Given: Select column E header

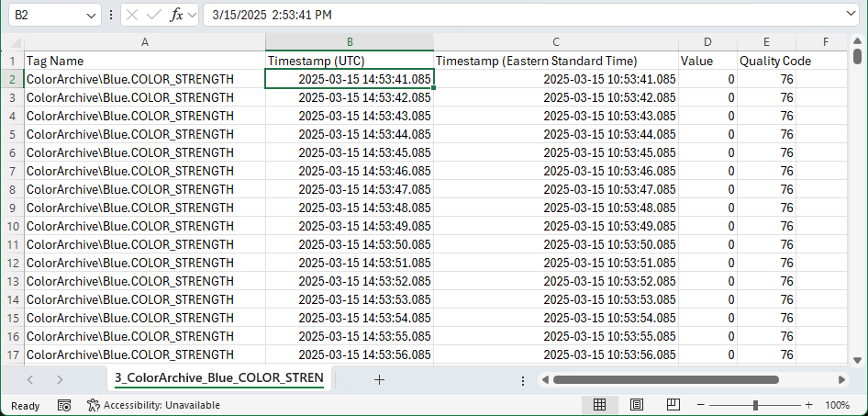Looking at the screenshot, I should pos(766,42).
